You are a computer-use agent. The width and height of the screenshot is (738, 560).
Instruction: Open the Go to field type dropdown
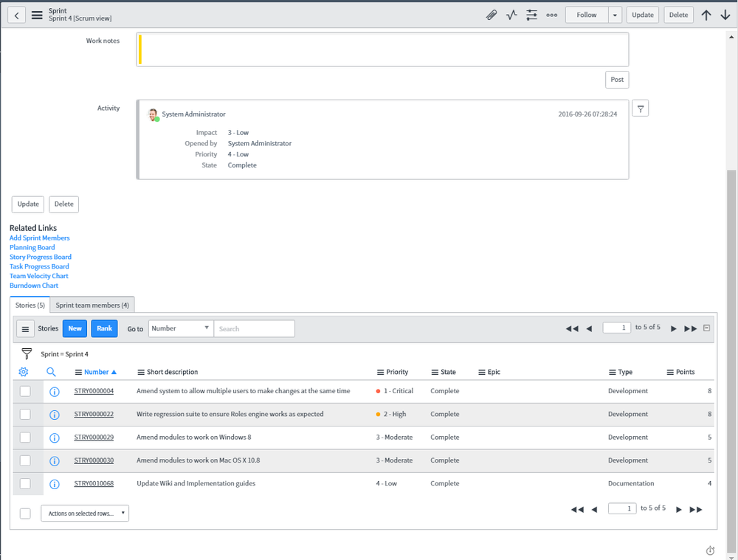[x=180, y=328]
